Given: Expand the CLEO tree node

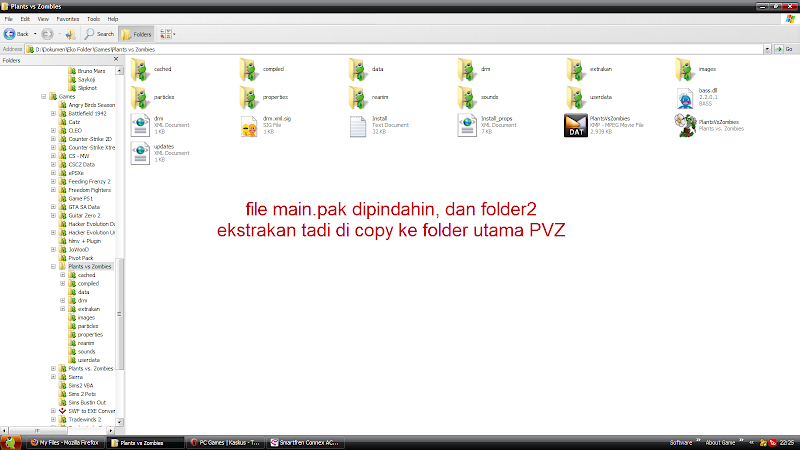Looking at the screenshot, I should click(53, 131).
